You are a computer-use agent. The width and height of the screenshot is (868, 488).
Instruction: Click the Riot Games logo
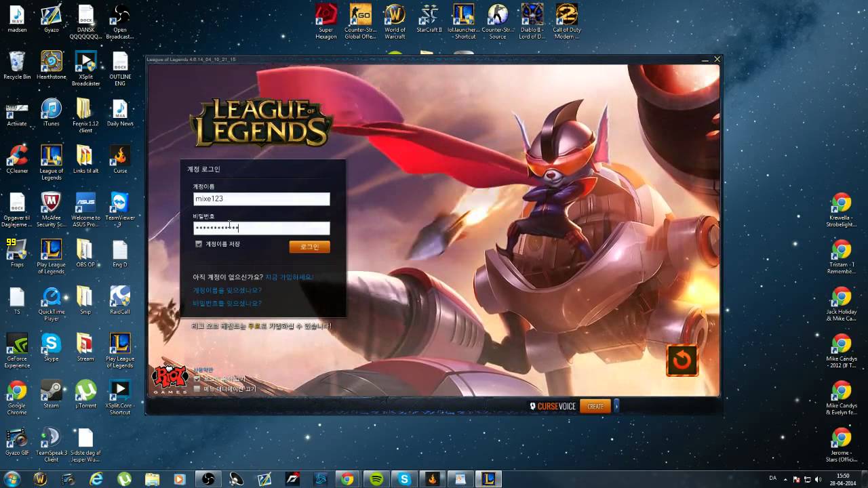170,380
